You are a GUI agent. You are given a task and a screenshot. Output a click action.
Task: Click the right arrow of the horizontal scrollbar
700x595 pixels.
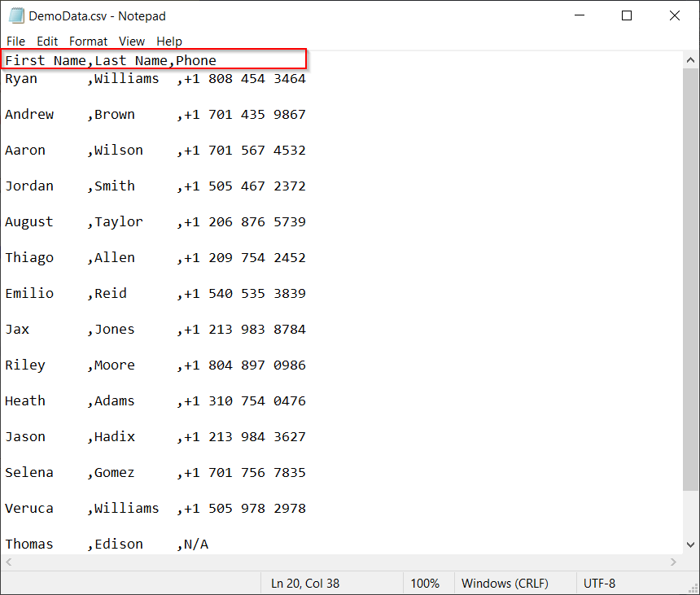click(674, 562)
